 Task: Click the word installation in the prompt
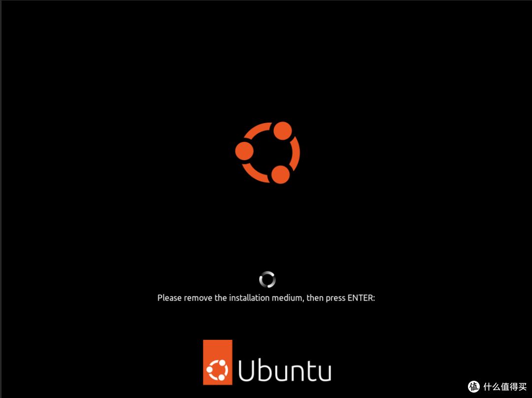pyautogui.click(x=249, y=298)
